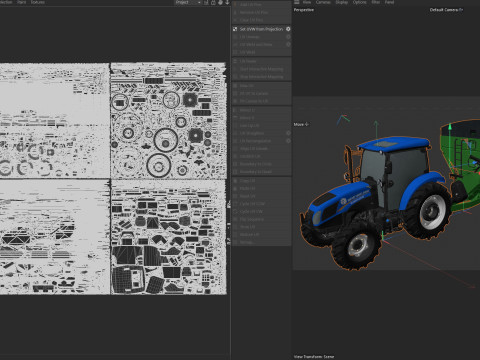Run the UV Weld command
This screenshot has height=360, width=480.
(x=262, y=52)
